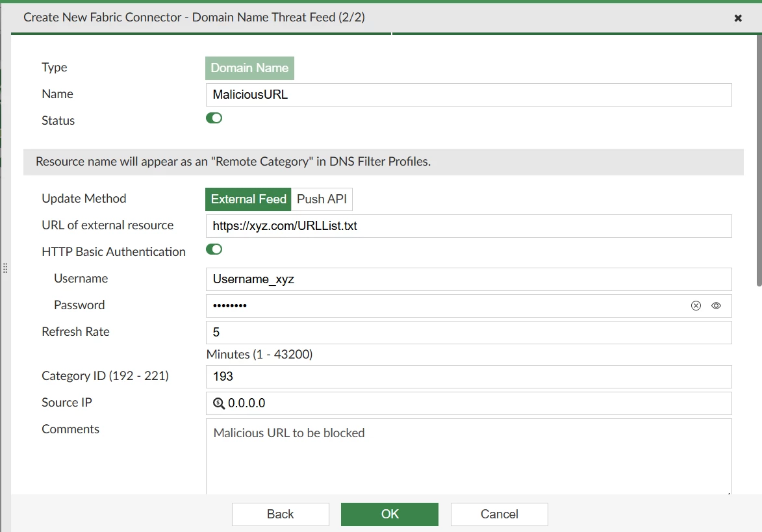This screenshot has height=532, width=762.
Task: Click the sidebar drag handle dots
Action: tap(5, 268)
